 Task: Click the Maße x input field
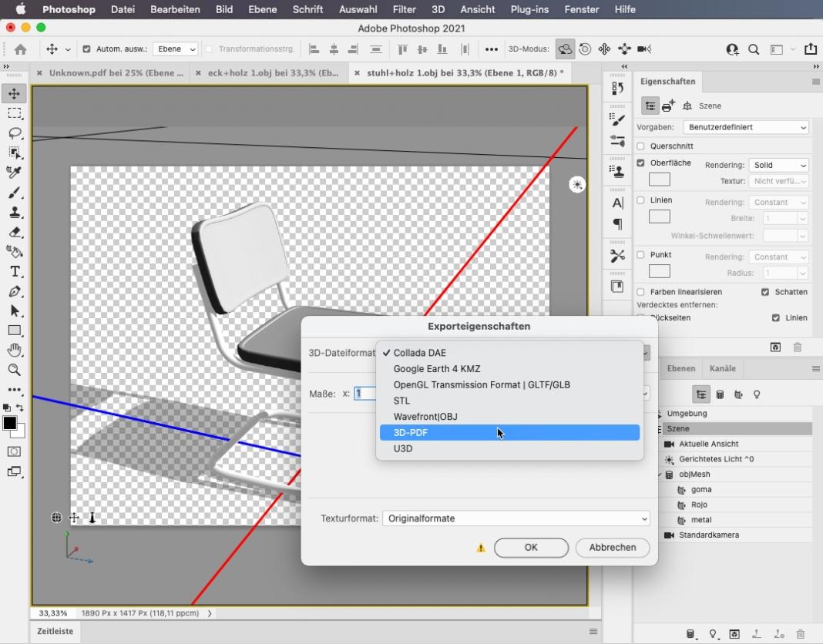pyautogui.click(x=365, y=393)
